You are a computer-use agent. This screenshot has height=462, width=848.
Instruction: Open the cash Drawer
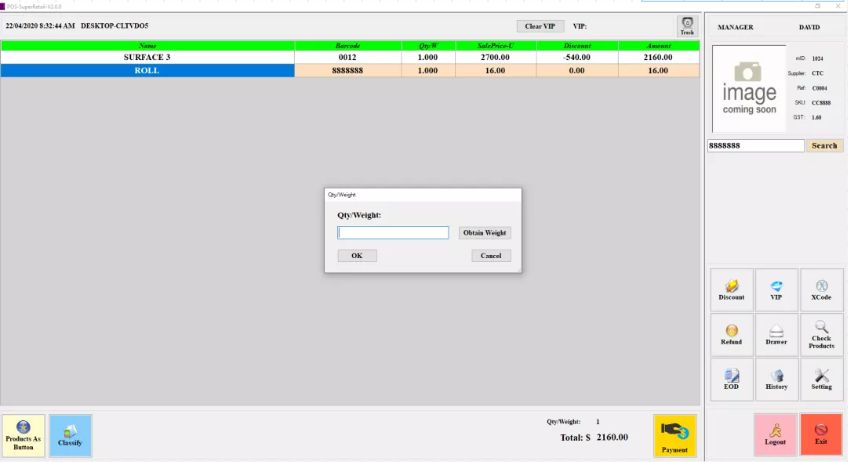tap(776, 334)
